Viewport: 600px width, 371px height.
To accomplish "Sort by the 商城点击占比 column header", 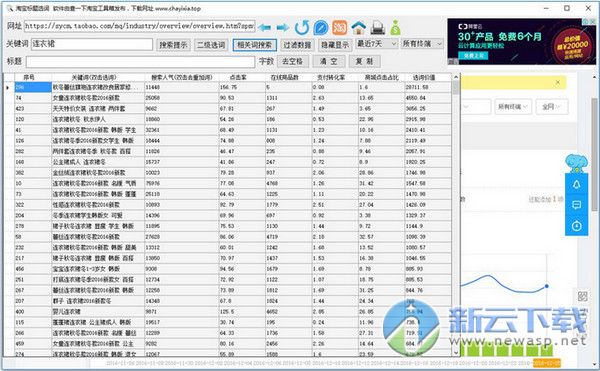I will [381, 77].
